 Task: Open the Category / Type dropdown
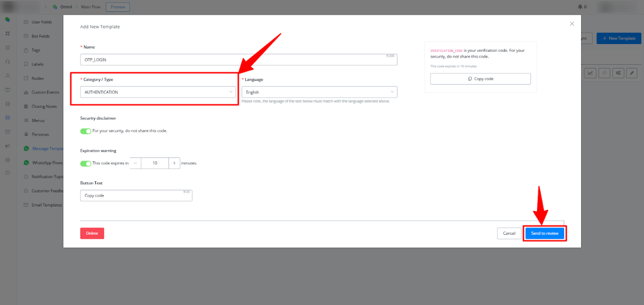click(x=158, y=92)
